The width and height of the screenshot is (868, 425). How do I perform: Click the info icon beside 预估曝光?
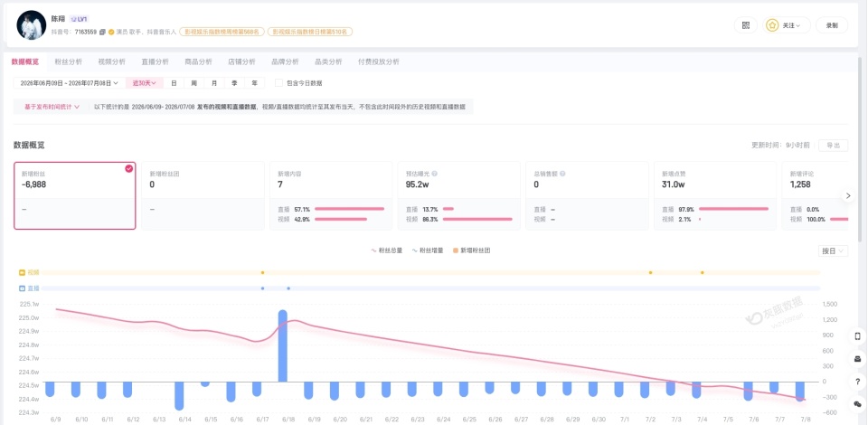[x=435, y=174]
